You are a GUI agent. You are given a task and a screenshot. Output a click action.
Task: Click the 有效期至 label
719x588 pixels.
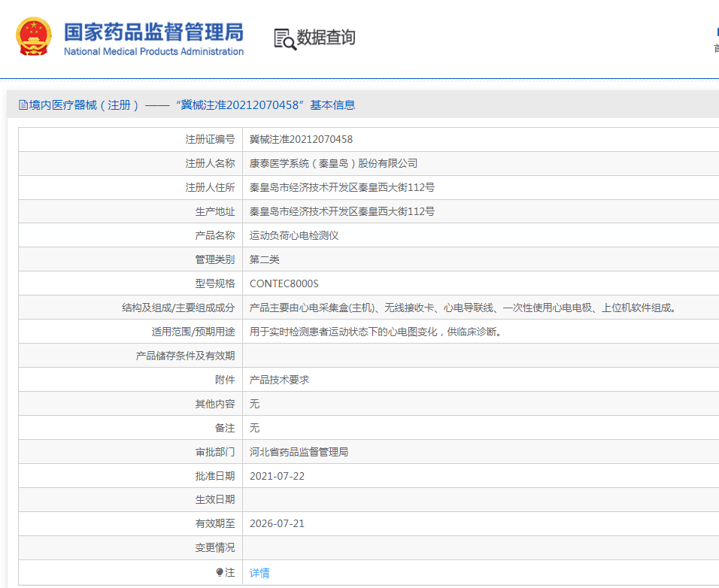215,523
